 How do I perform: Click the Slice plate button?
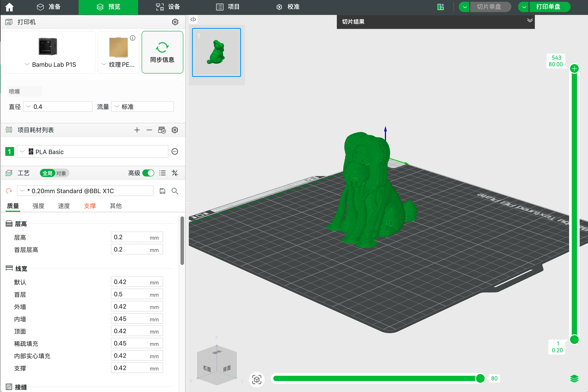pos(491,7)
